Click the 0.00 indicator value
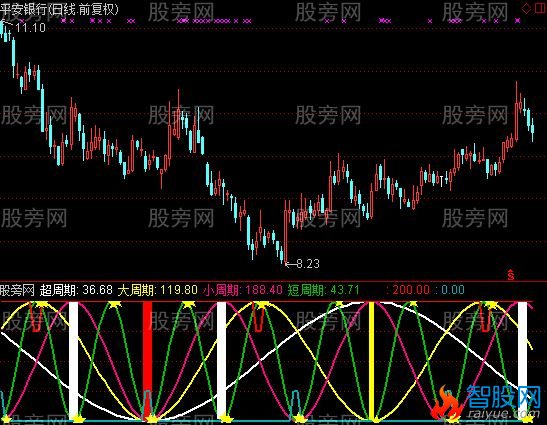The height and width of the screenshot is (425, 547). click(x=453, y=290)
